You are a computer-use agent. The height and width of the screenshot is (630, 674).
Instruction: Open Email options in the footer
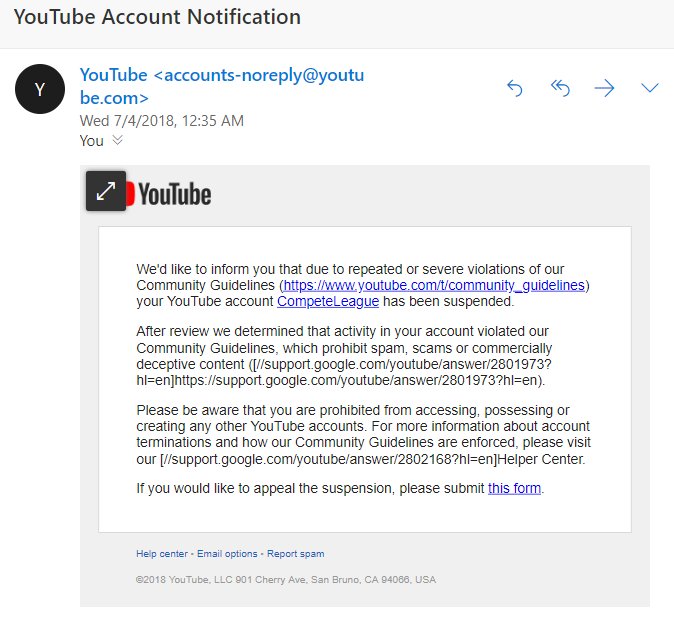click(x=227, y=553)
